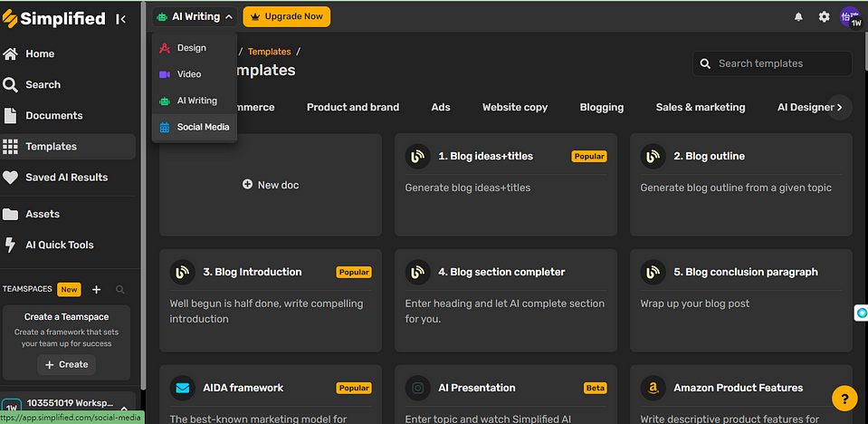Click the Upgrade Now button
Screen dimensions: 868x424
(x=286, y=16)
